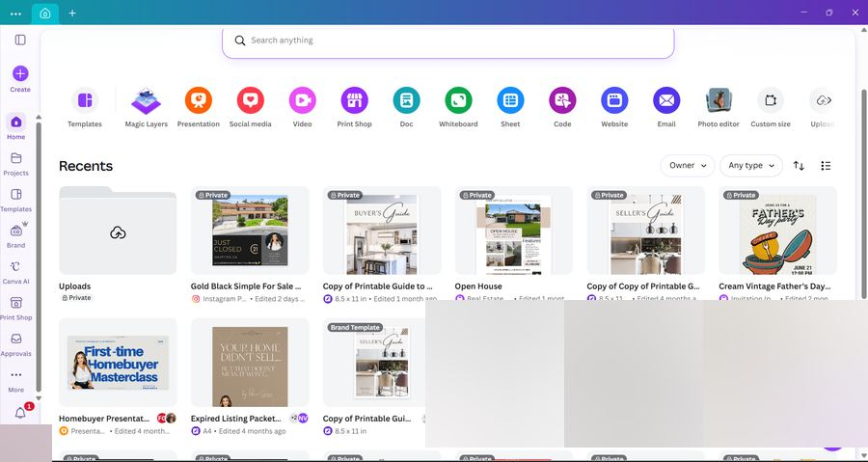Open the notifications bell
The height and width of the screenshot is (462, 868).
pyautogui.click(x=20, y=413)
